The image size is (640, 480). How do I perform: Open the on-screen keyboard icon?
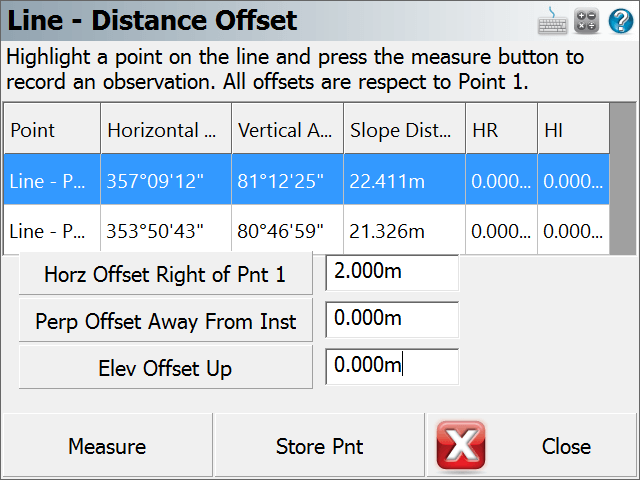[x=552, y=21]
